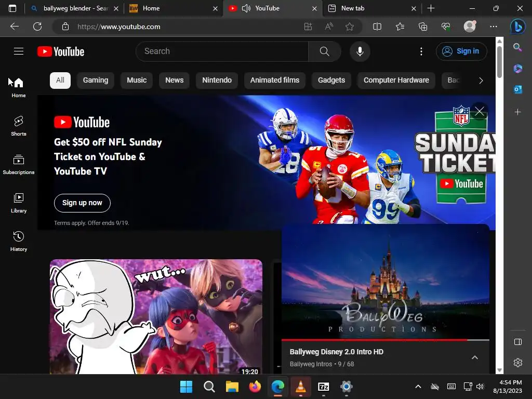Show more filter chips with right arrow

point(481,81)
